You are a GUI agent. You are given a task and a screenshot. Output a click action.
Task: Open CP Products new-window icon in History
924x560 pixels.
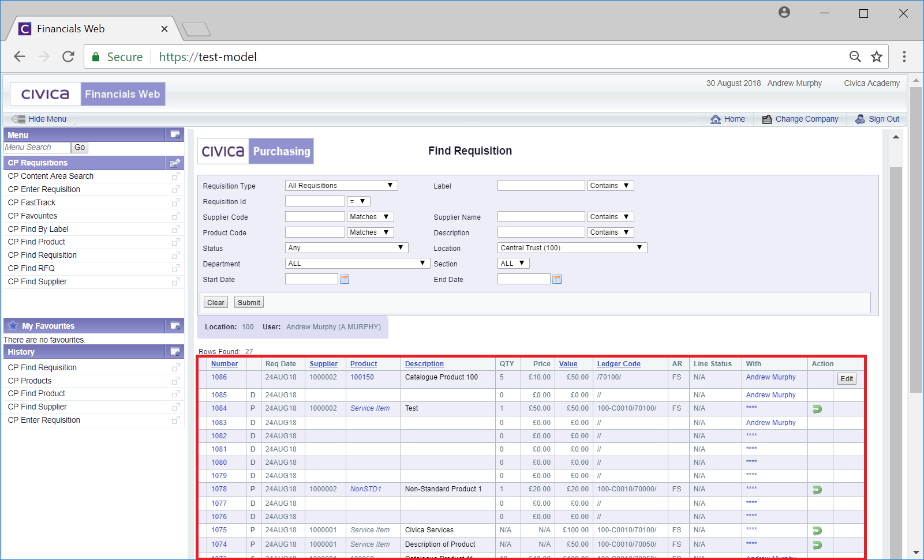176,381
